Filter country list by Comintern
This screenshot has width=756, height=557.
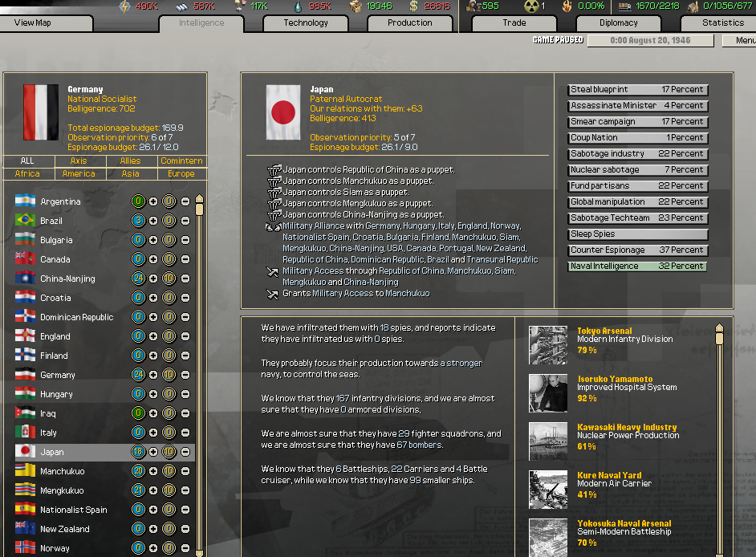click(182, 161)
